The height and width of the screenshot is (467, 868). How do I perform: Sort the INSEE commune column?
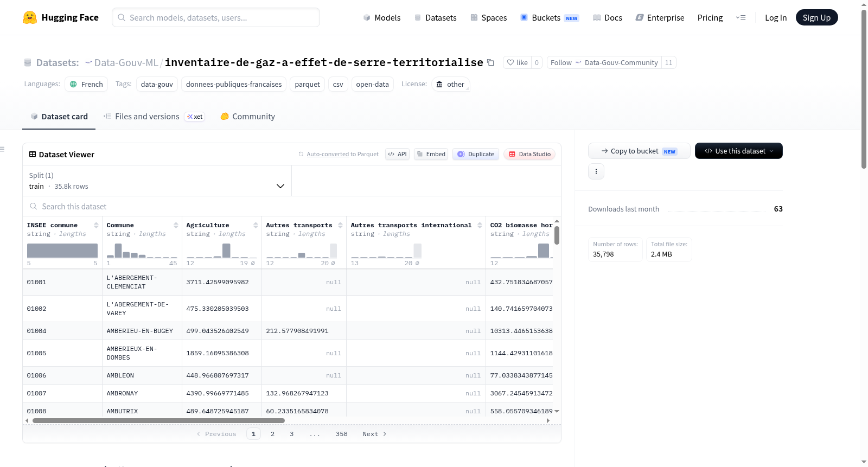[x=96, y=225]
